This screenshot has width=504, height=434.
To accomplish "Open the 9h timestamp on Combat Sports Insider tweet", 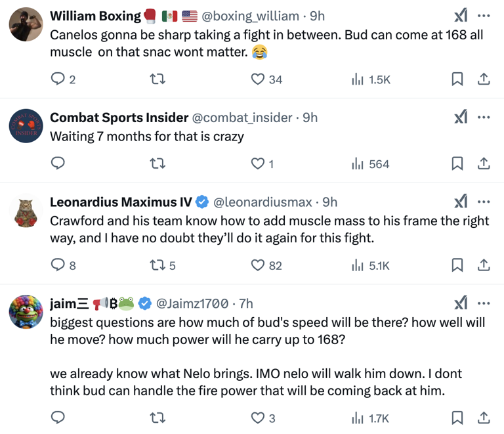I will coord(310,118).
